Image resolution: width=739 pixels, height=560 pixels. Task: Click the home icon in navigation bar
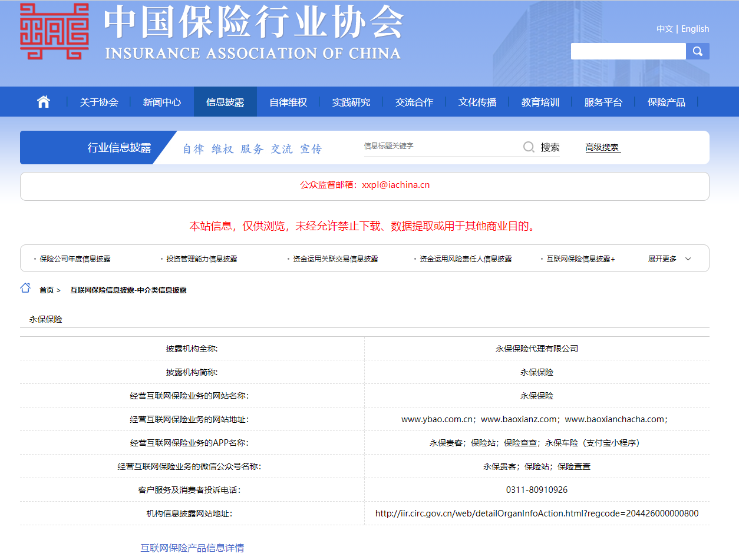click(x=44, y=102)
